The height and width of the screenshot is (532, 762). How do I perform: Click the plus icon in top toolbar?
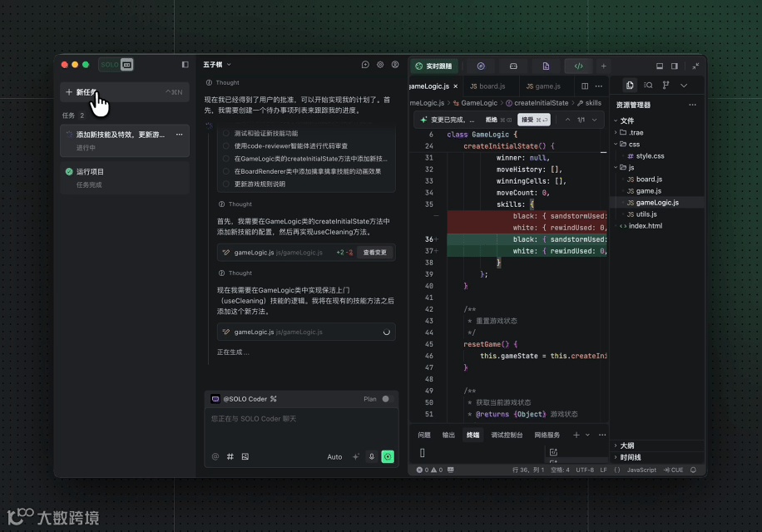[604, 66]
